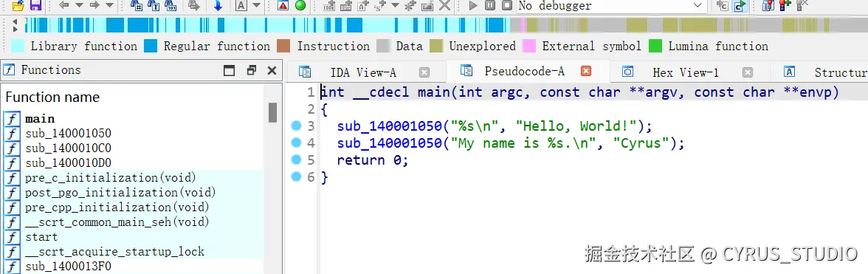Click the binoculars search-next arrow icon
This screenshot has width=868, height=274.
(x=193, y=5)
